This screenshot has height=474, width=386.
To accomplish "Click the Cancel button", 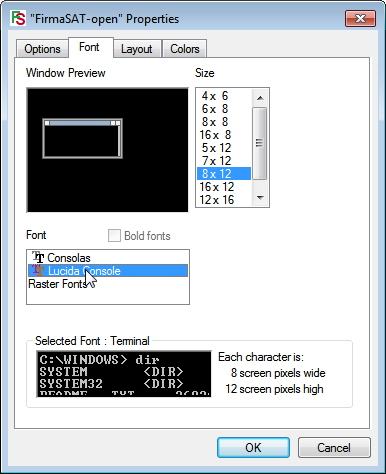I will click(334, 447).
